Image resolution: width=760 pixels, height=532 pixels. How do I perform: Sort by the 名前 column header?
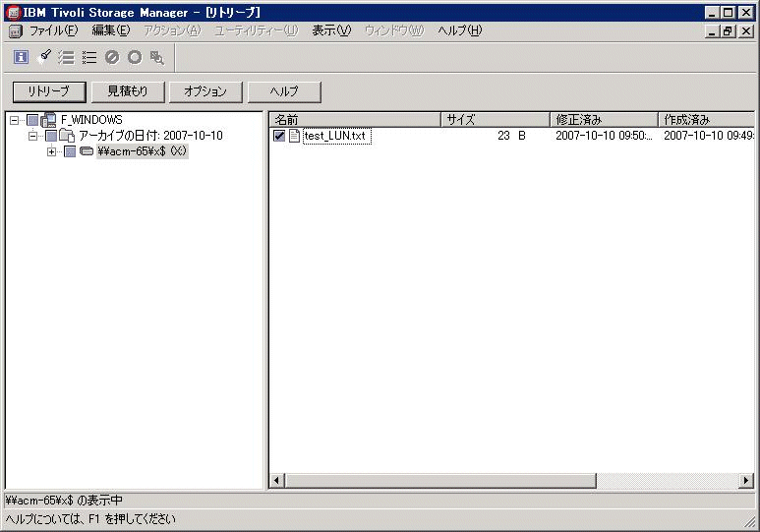tap(355, 120)
